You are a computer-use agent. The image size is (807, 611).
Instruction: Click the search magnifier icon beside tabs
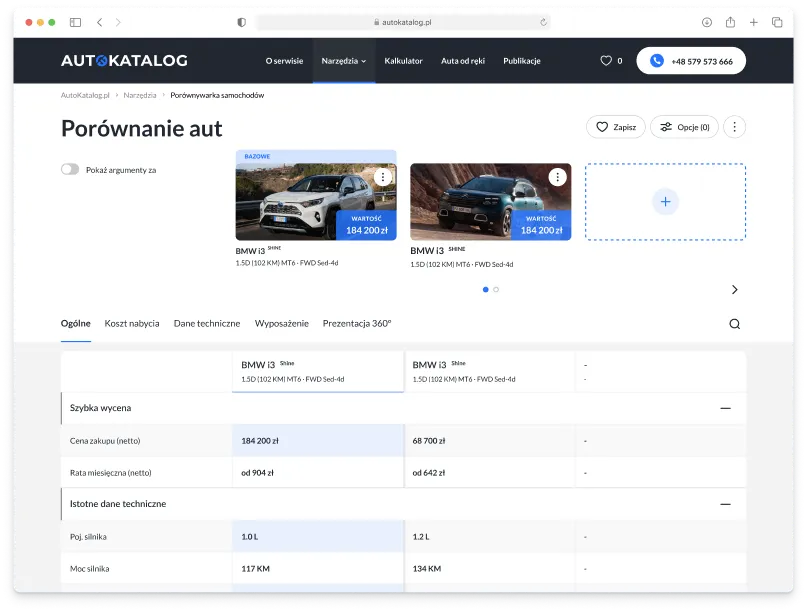[734, 324]
